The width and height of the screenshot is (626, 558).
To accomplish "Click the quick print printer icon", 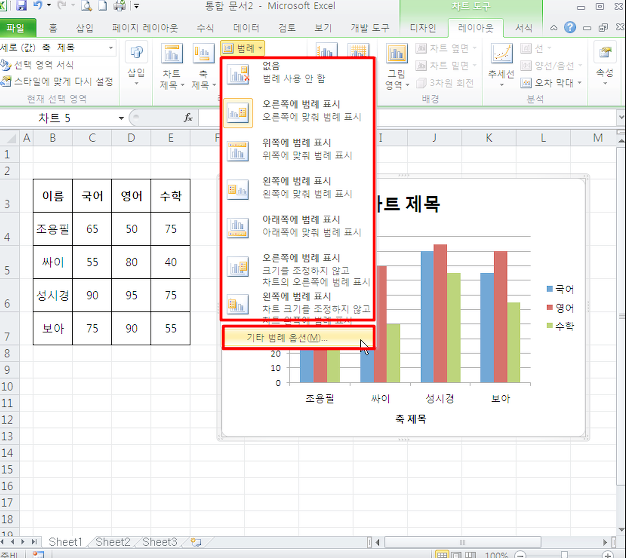I will pyautogui.click(x=120, y=6).
